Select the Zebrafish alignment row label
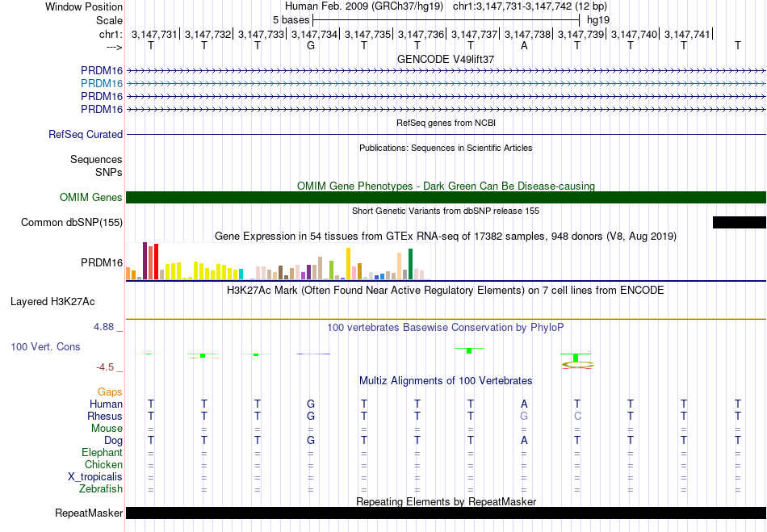Screen dimensions: 767x532 101,488
